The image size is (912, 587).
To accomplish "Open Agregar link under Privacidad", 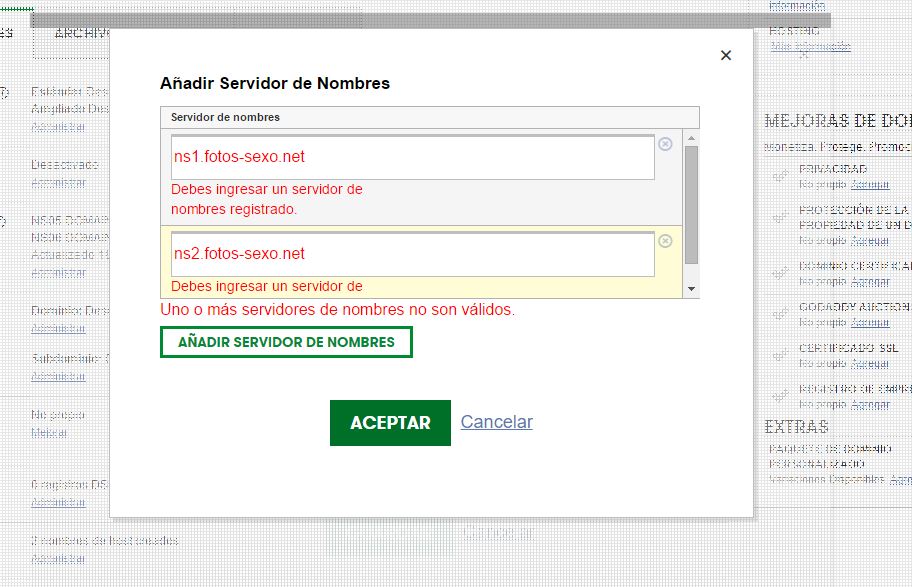I will (x=870, y=185).
